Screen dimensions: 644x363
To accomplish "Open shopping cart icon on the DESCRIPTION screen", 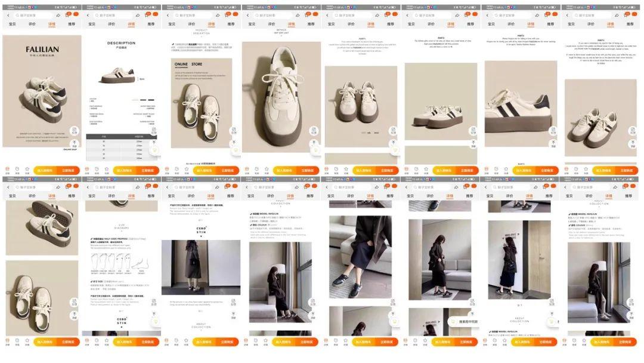I will (146, 15).
